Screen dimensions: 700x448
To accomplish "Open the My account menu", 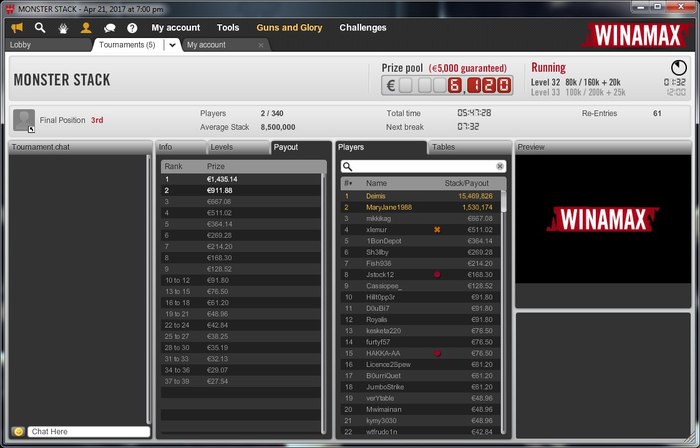I will (175, 28).
